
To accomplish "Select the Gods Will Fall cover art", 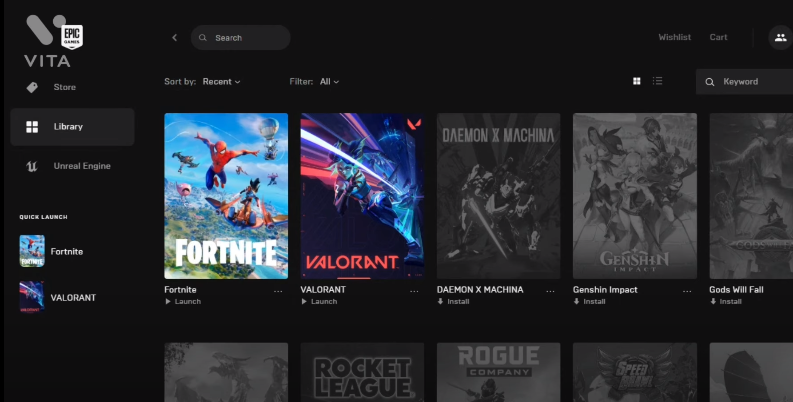I will tap(751, 196).
